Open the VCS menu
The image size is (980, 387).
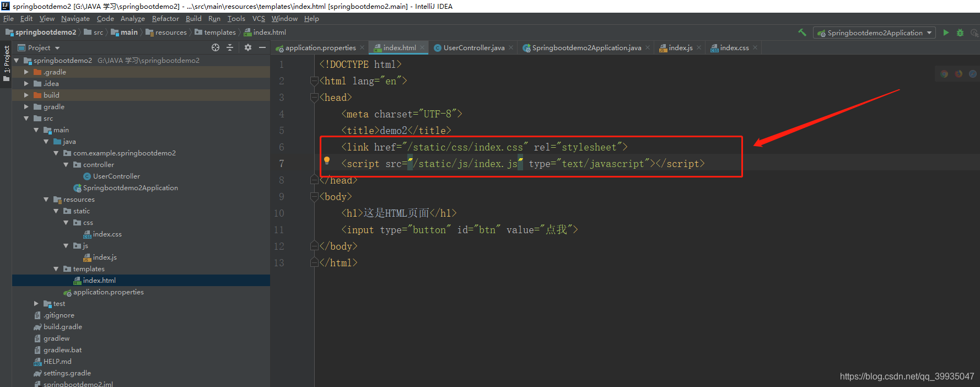coord(259,19)
